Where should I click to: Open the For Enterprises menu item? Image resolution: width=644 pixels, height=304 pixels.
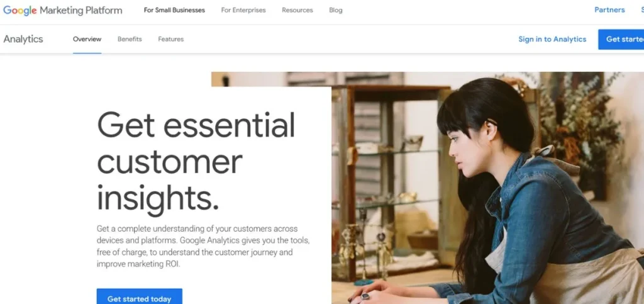click(243, 10)
